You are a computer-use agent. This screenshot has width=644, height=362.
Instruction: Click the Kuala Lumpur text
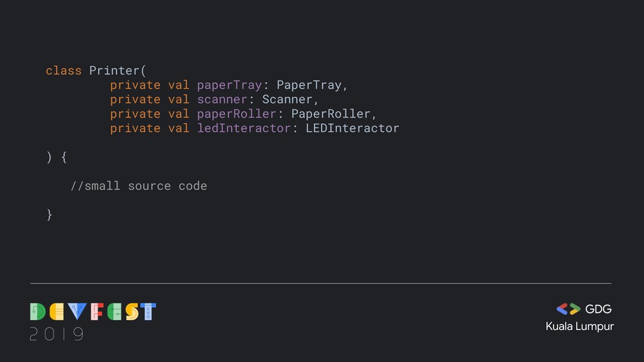(579, 327)
